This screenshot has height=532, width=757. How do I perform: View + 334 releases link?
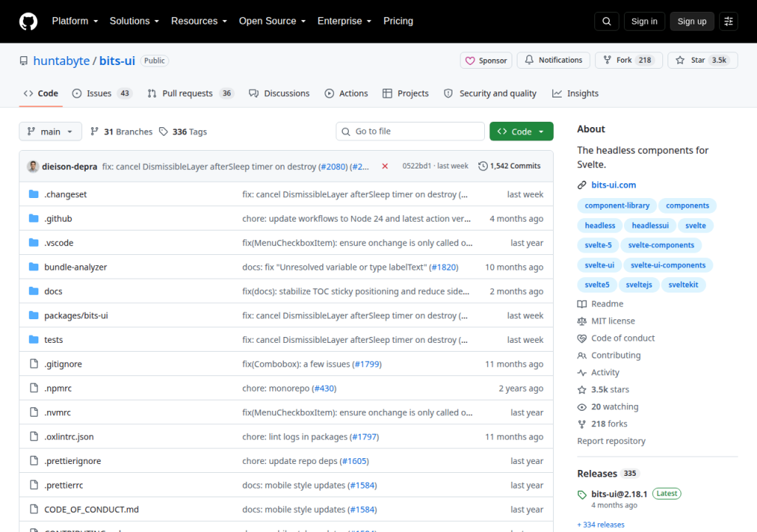600,525
